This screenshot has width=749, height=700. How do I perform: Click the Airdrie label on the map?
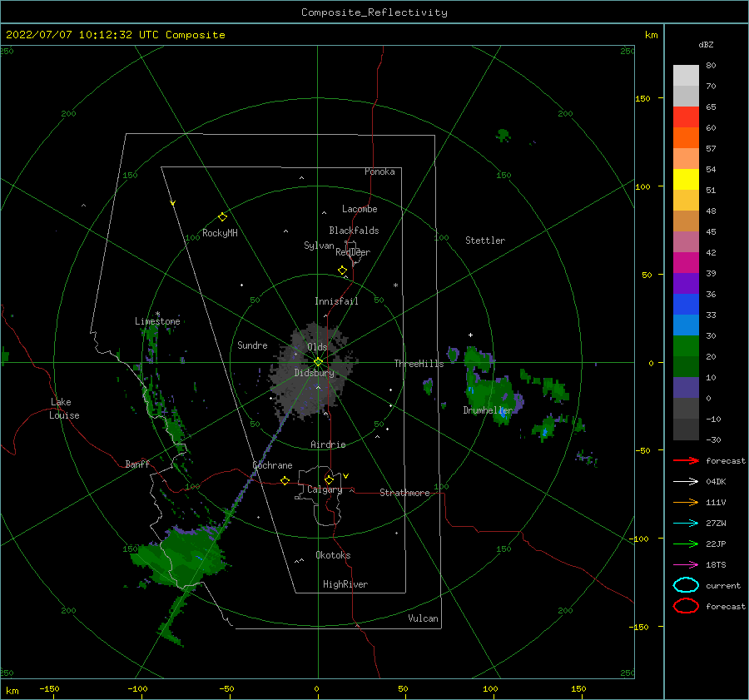pos(328,444)
